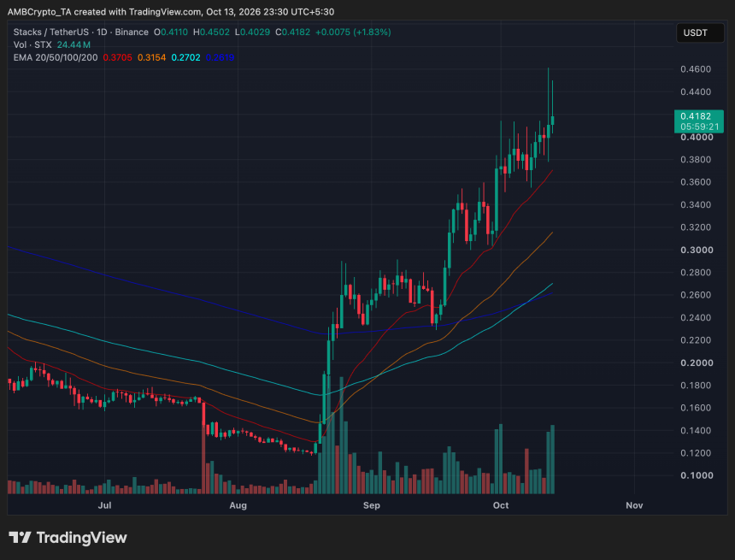Image resolution: width=735 pixels, height=560 pixels.
Task: Click the 0.3000 level on price scale
Action: pos(697,250)
